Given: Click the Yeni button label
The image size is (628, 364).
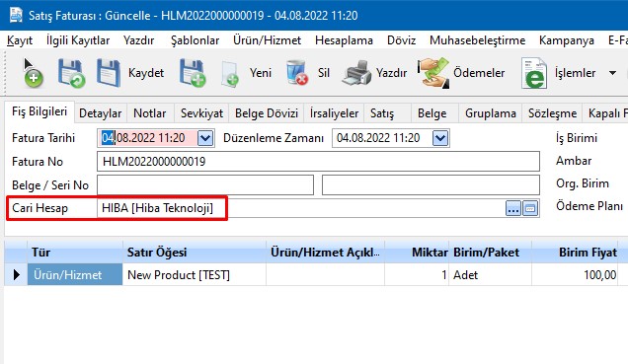Looking at the screenshot, I should pos(261,73).
